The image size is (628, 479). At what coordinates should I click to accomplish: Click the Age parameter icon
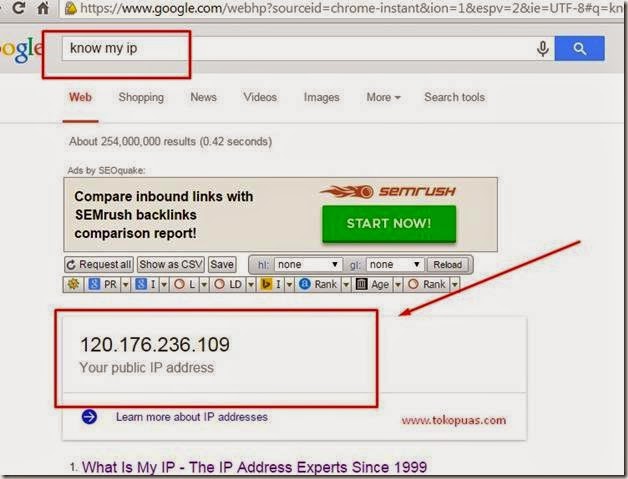pos(361,284)
